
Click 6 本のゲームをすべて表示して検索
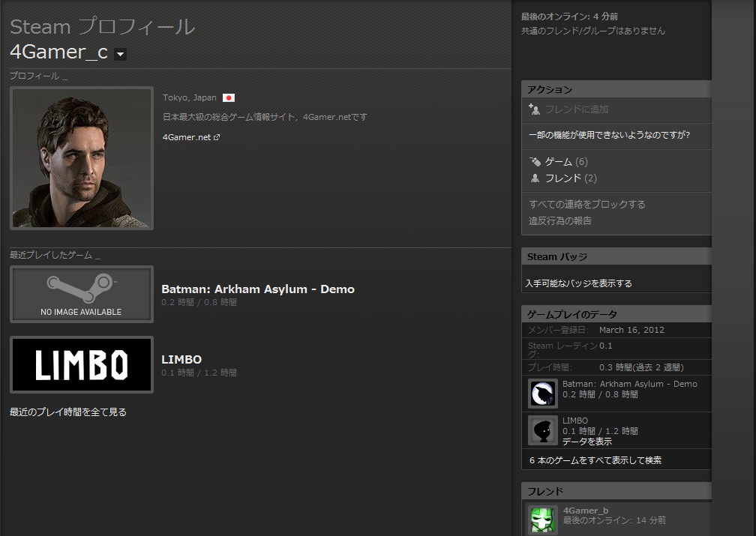click(595, 460)
